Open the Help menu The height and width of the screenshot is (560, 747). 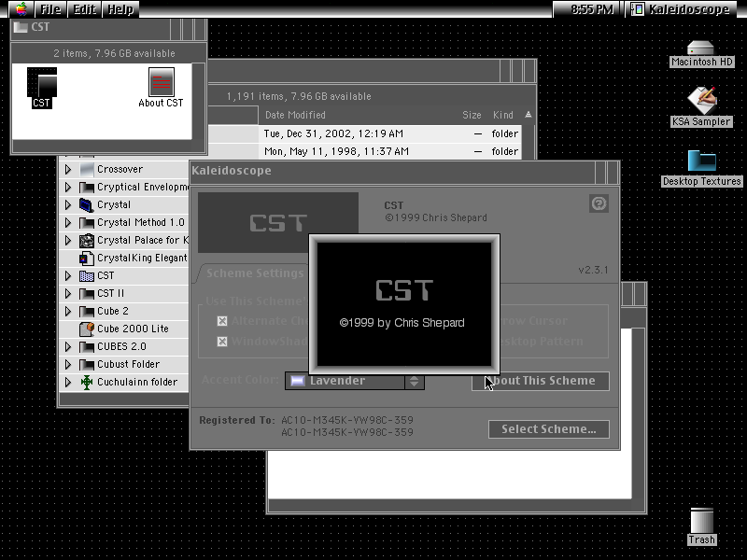[x=120, y=9]
